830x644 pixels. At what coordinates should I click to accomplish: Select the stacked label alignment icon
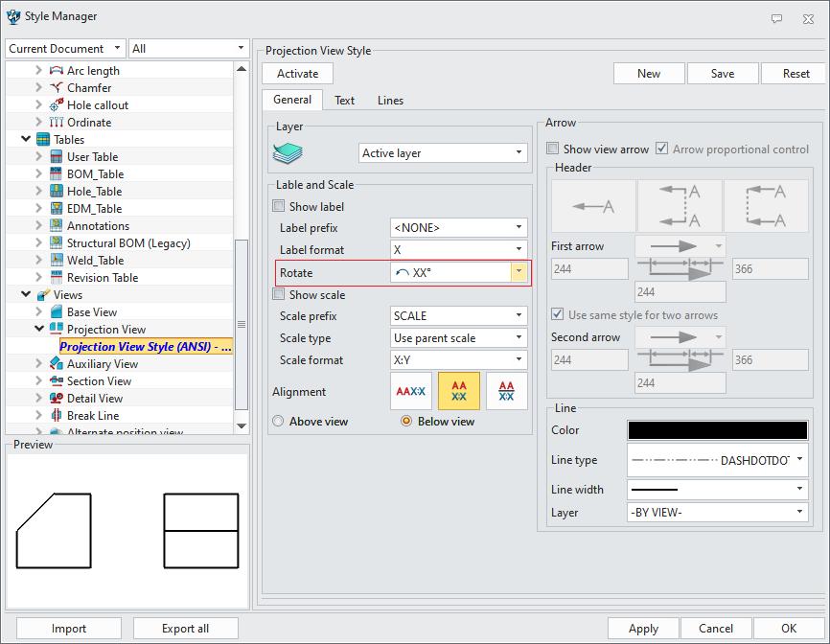point(459,392)
